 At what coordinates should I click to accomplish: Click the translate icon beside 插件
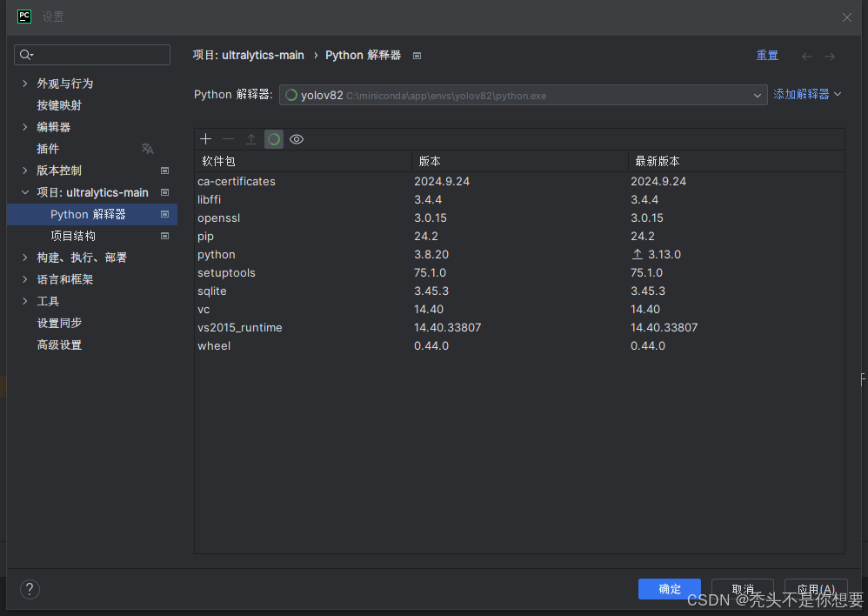pyautogui.click(x=147, y=149)
